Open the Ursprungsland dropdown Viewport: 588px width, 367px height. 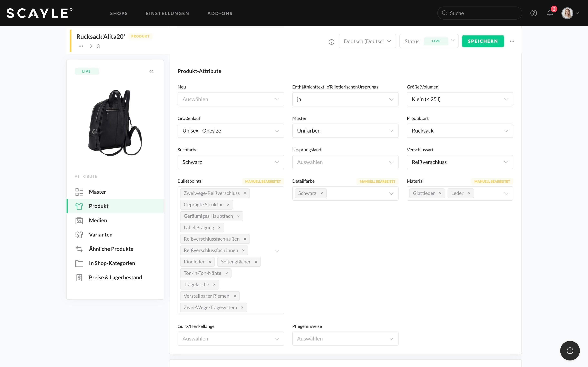coord(345,162)
